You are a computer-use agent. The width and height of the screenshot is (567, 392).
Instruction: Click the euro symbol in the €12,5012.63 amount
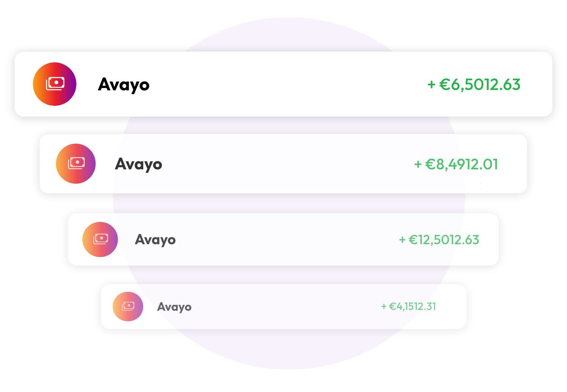[413, 240]
